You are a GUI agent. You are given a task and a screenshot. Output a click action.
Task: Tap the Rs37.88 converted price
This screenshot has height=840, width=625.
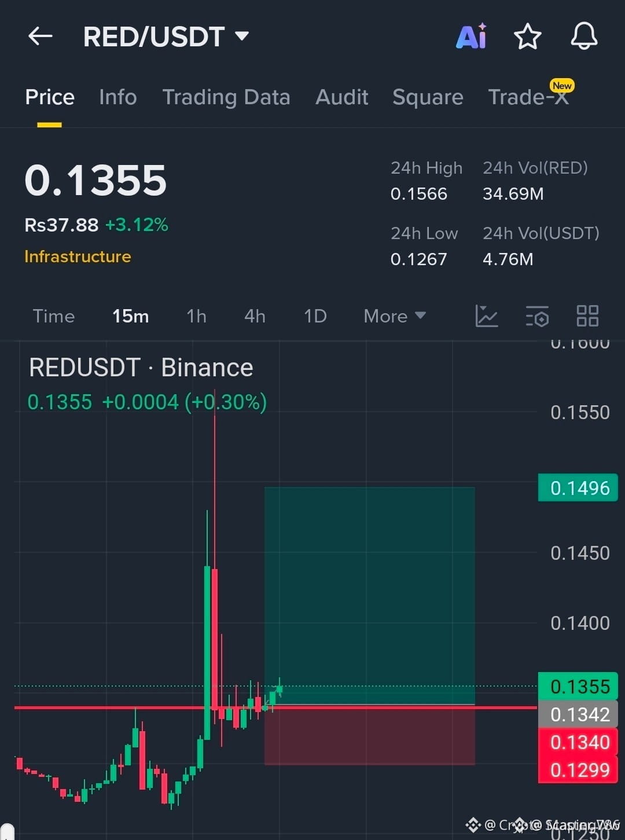(x=61, y=225)
